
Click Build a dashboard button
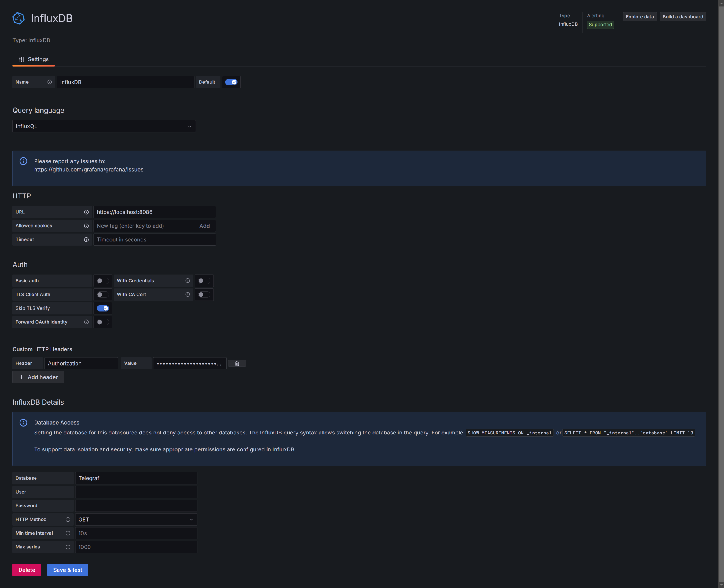683,17
